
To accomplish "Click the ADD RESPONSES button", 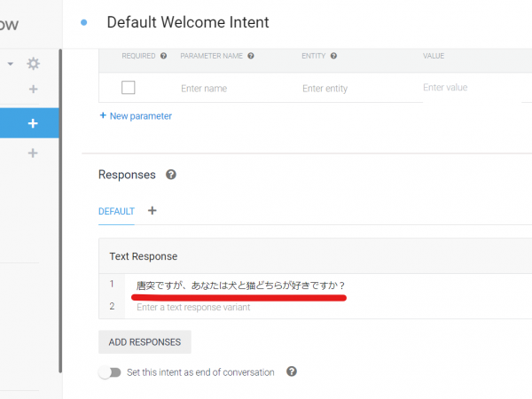I will (145, 342).
